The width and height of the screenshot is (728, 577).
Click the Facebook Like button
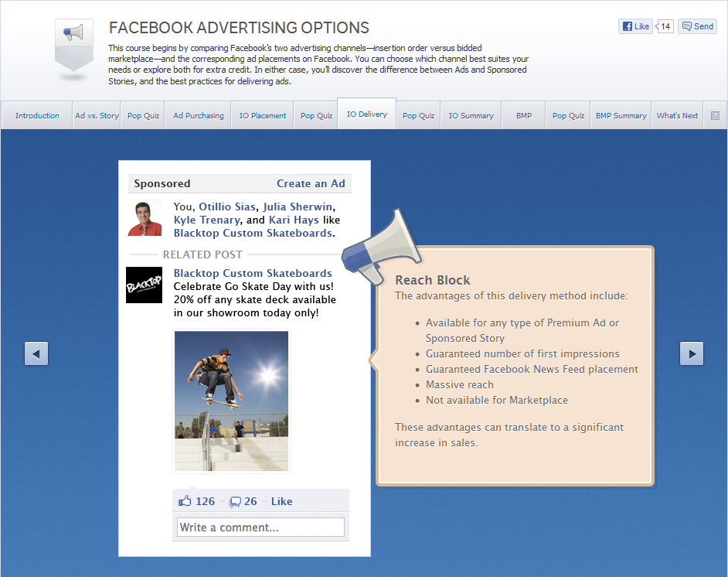pyautogui.click(x=635, y=26)
